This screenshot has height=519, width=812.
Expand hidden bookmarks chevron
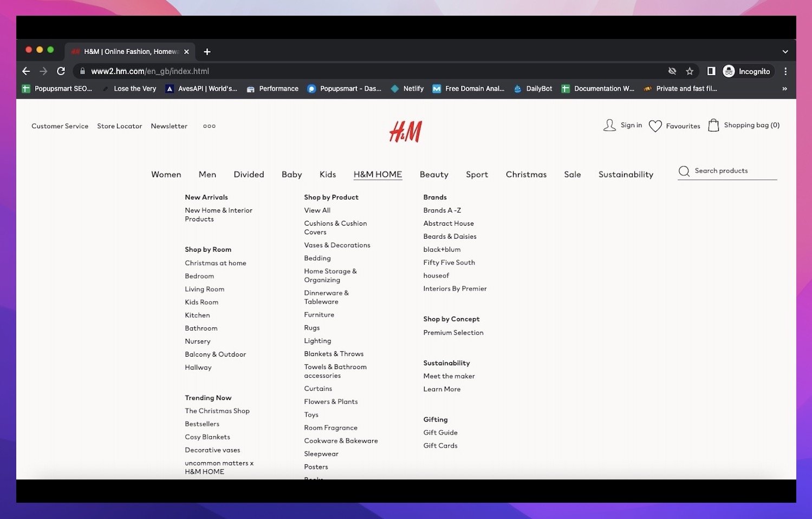(784, 88)
